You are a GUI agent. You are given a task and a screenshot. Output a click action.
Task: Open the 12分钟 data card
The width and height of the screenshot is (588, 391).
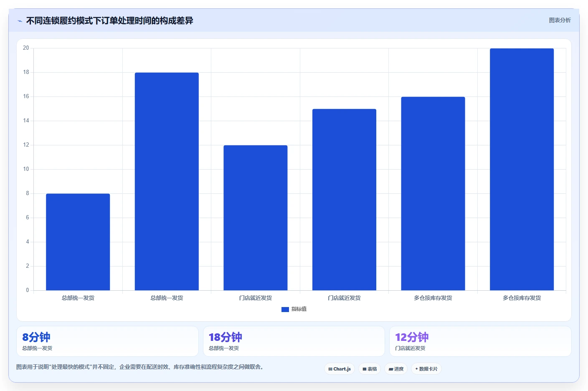tap(480, 341)
